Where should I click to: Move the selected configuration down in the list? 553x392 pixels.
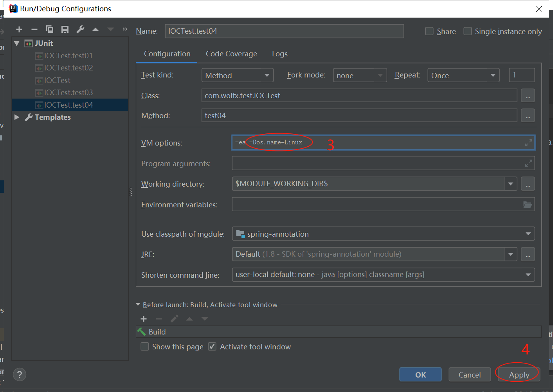click(111, 29)
